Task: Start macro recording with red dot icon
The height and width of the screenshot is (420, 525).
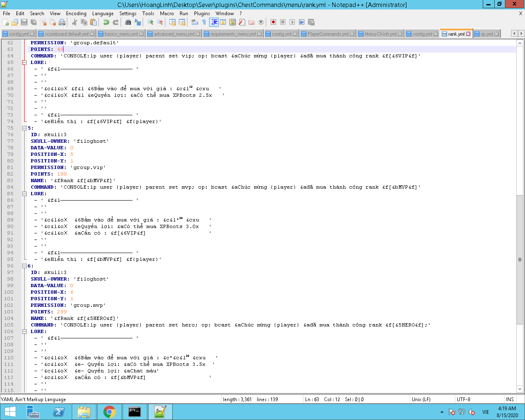Action: point(273,22)
